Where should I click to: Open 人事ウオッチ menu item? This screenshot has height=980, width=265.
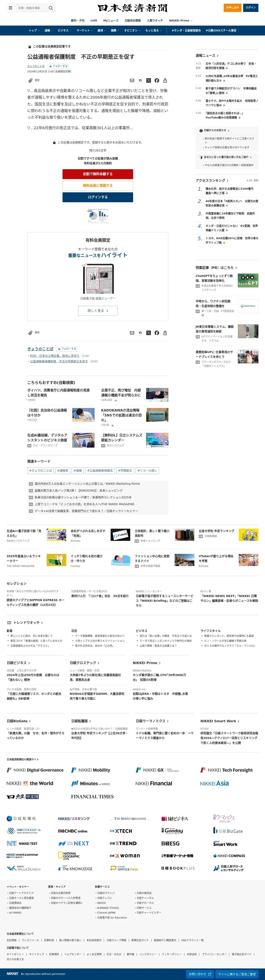pyautogui.click(x=155, y=21)
